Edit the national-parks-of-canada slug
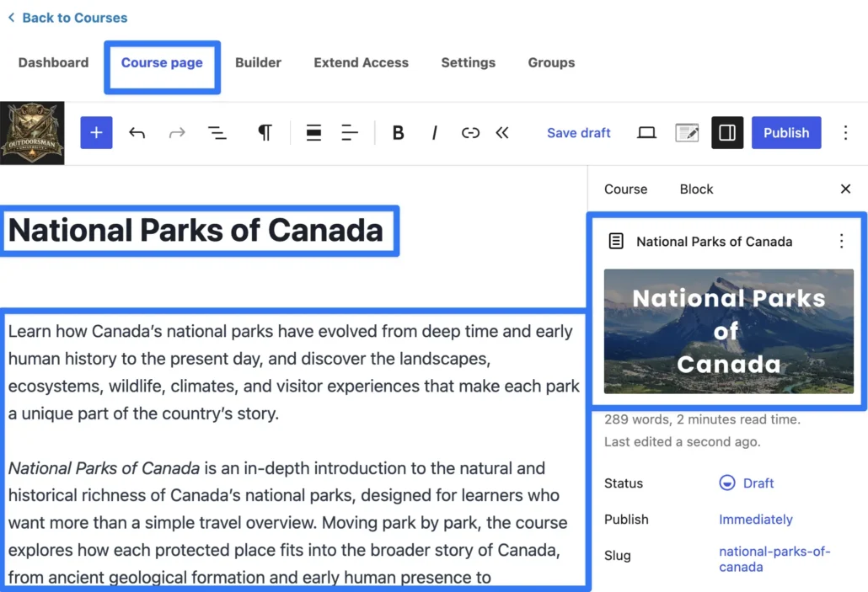 click(x=774, y=559)
